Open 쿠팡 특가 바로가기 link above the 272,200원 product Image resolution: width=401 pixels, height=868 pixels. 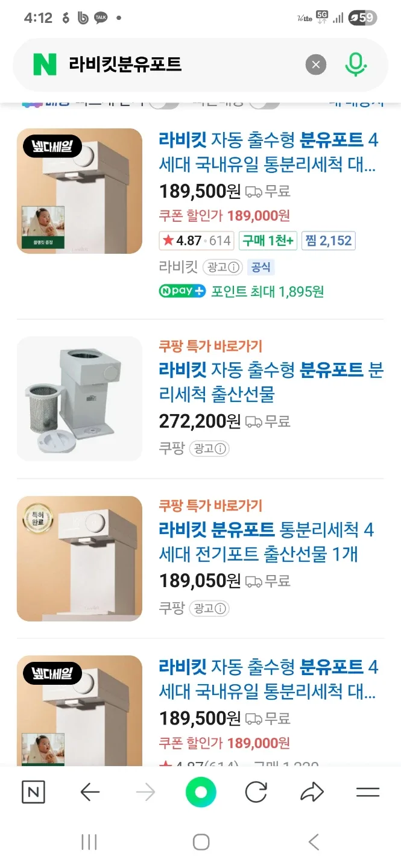click(210, 346)
